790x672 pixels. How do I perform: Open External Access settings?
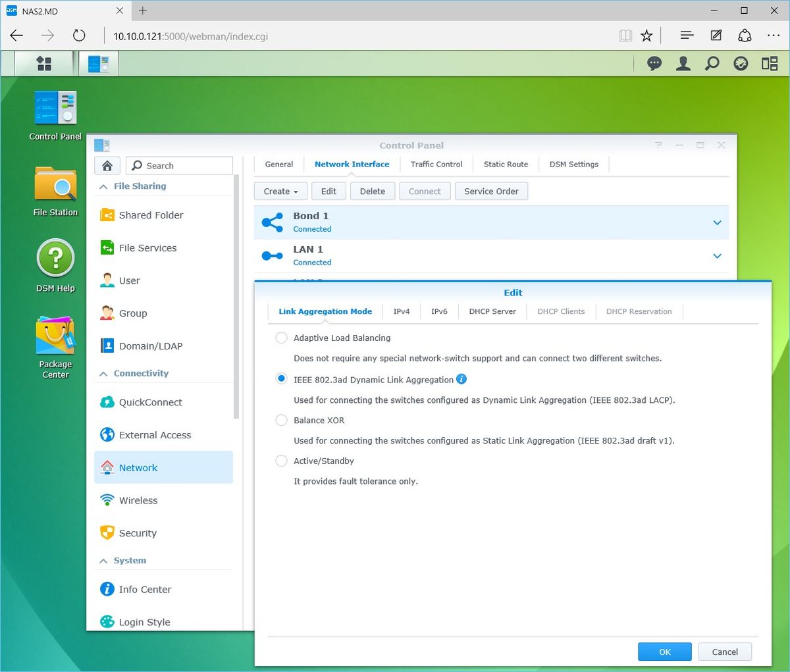tap(163, 435)
